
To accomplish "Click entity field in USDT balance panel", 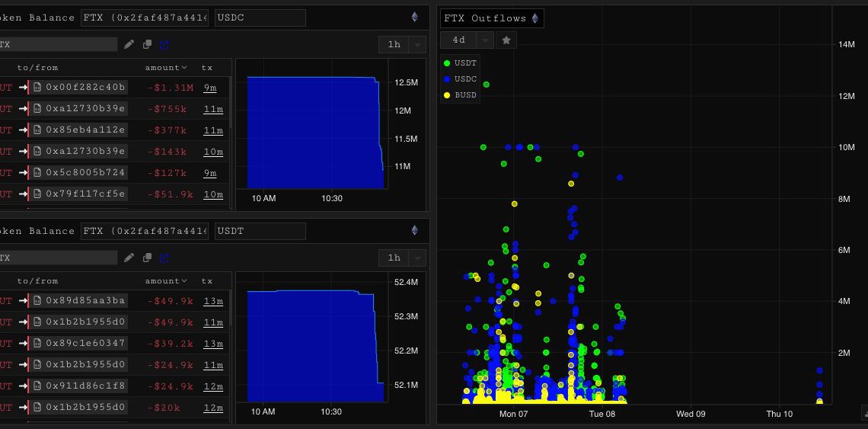I will pyautogui.click(x=145, y=231).
